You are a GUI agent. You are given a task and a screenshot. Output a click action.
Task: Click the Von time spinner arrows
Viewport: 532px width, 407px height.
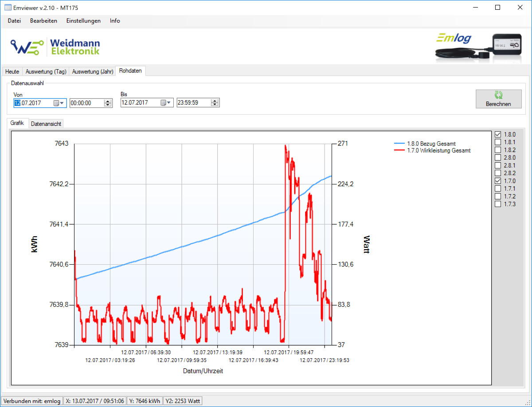coord(108,103)
